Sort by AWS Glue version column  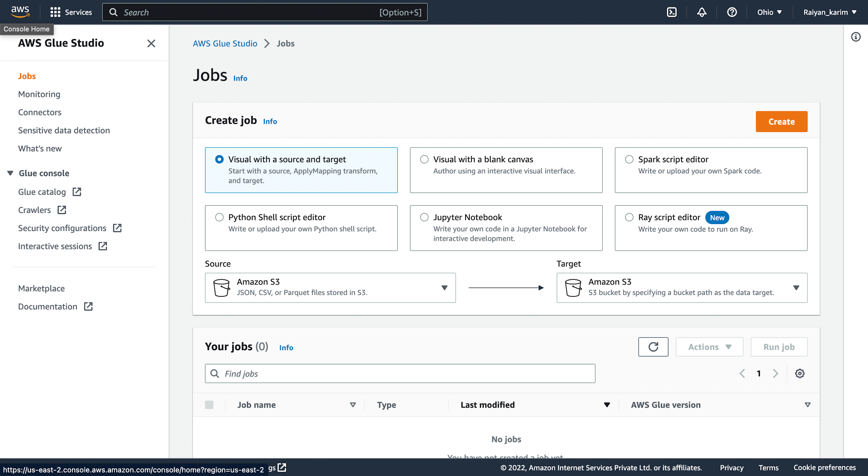click(x=808, y=405)
